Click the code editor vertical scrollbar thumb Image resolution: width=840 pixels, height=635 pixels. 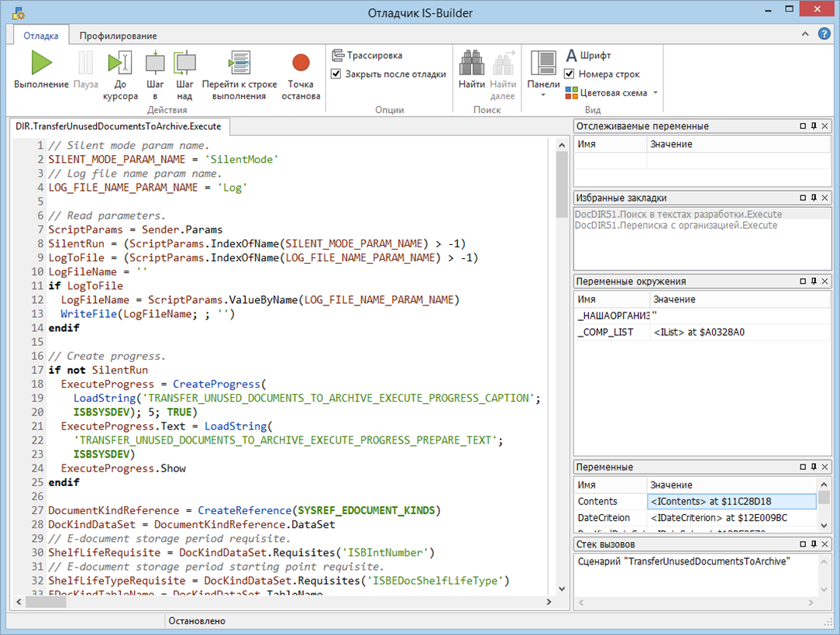pyautogui.click(x=562, y=185)
